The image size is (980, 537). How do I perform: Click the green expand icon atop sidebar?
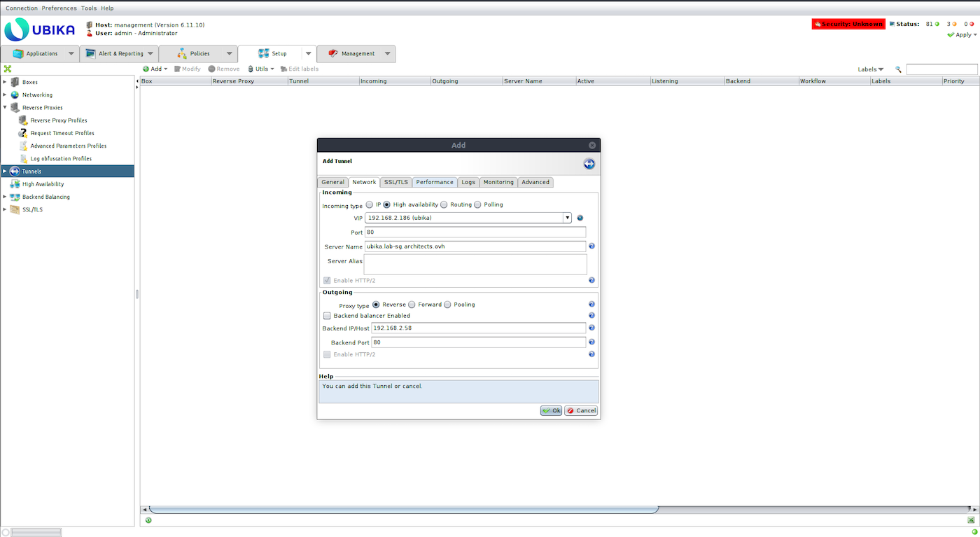click(8, 69)
